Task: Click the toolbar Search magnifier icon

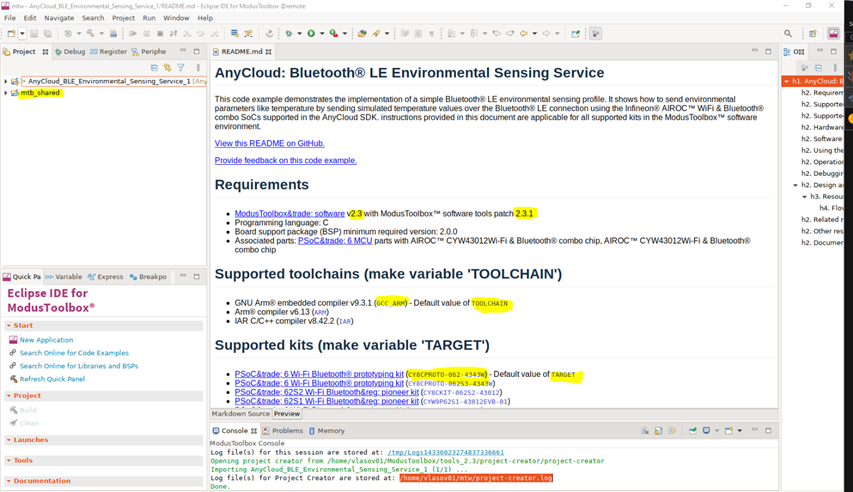Action: pyautogui.click(x=788, y=34)
